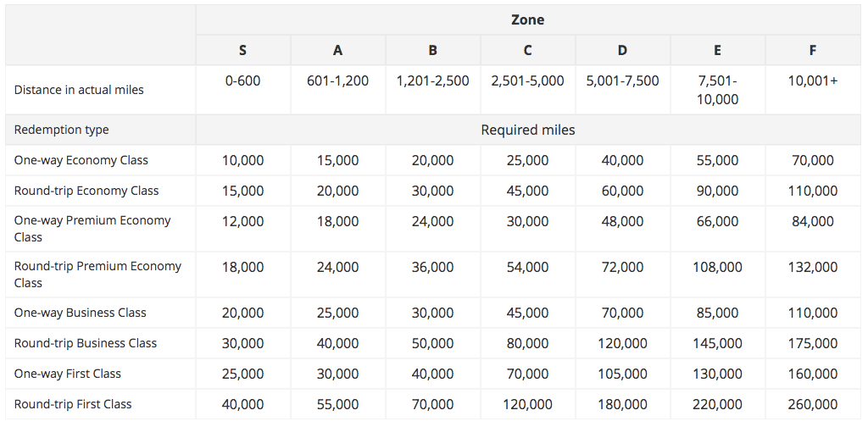
Task: Click the 'Required miles' header cell
Action: click(x=527, y=130)
